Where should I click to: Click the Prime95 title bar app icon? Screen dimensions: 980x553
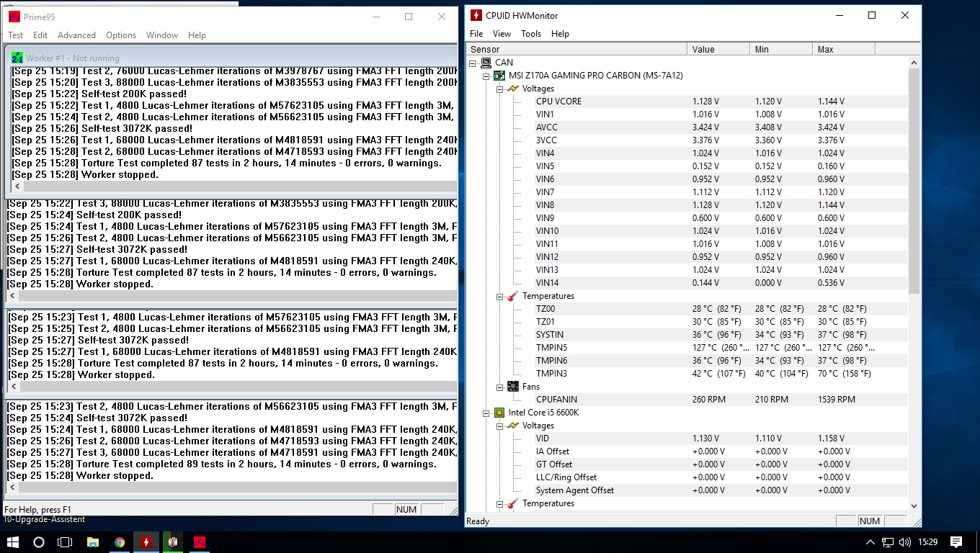click(x=14, y=17)
